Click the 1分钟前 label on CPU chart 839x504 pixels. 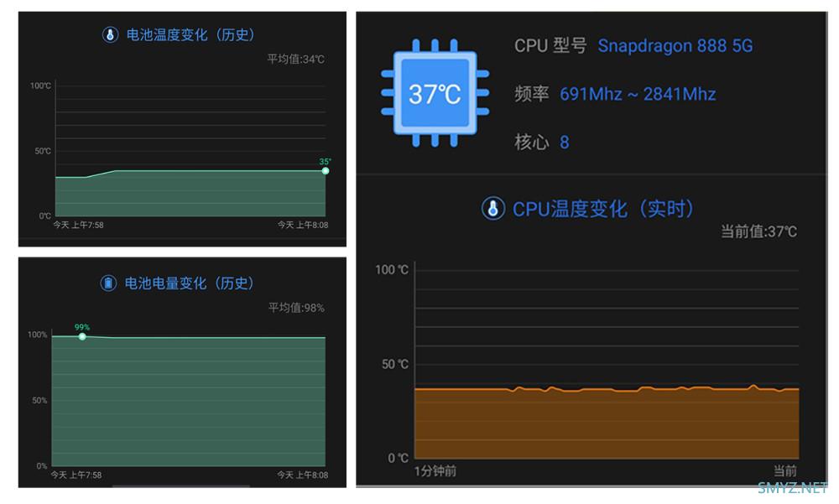coord(435,471)
